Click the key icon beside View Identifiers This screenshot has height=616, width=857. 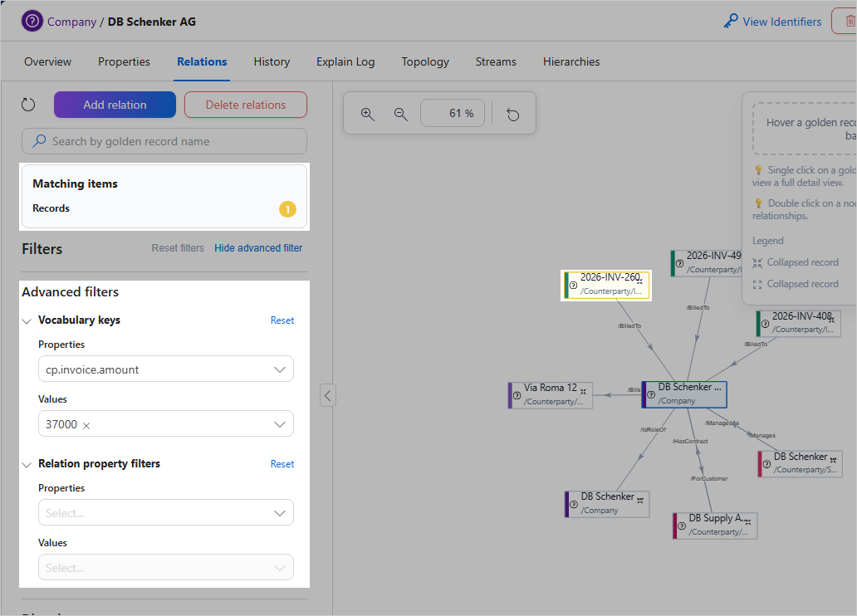(730, 22)
